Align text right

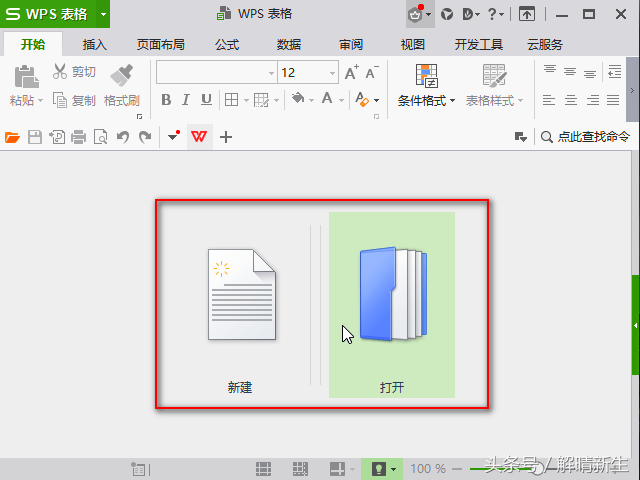tap(593, 100)
